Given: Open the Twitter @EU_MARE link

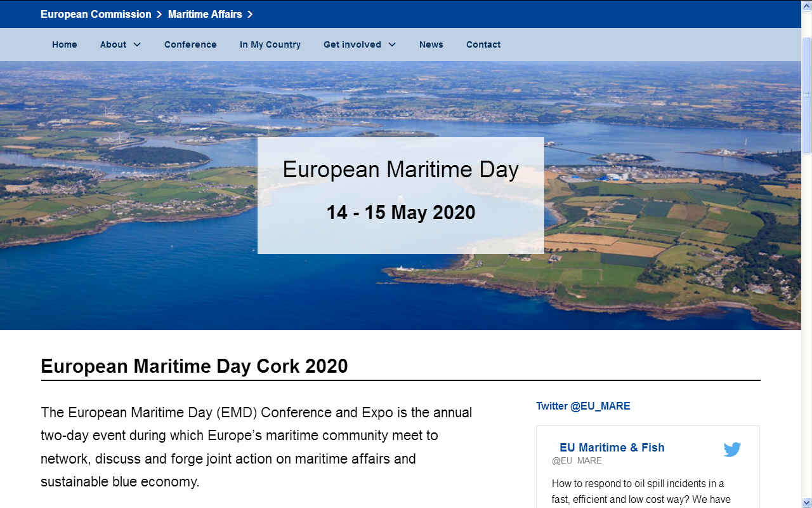Looking at the screenshot, I should pyautogui.click(x=584, y=406).
